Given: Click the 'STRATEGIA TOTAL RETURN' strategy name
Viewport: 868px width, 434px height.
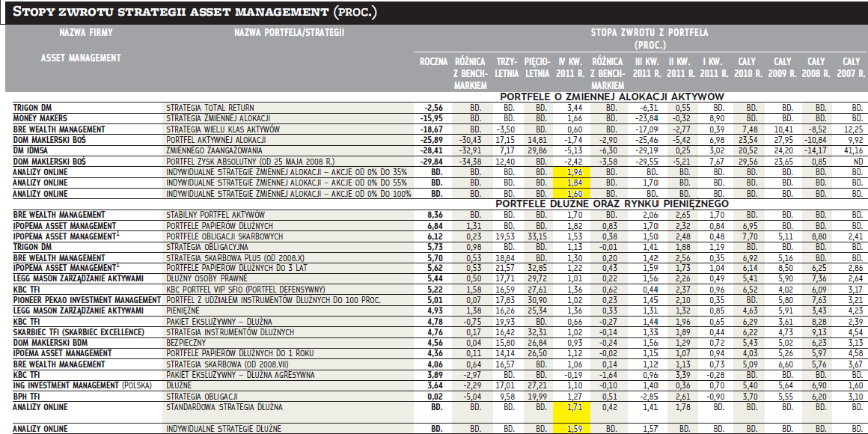Looking at the screenshot, I should coord(210,108).
